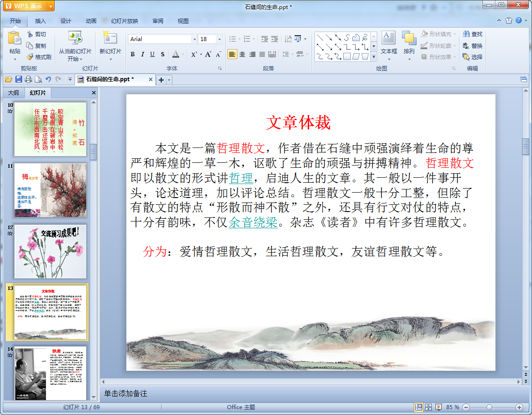Click the Cut scissors icon
This screenshot has width=532, height=415.
[30, 34]
